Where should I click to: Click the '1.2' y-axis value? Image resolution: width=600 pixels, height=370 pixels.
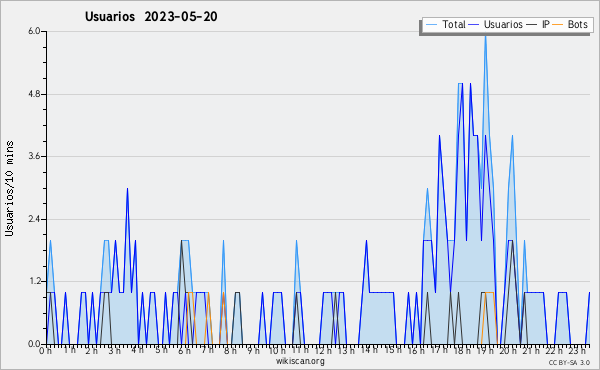coord(34,282)
